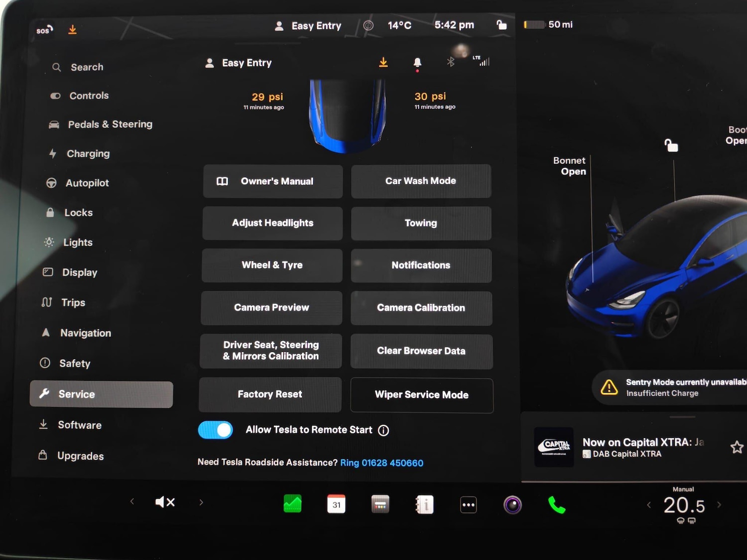The height and width of the screenshot is (560, 747).
Task: Ring Tesla Roadside Assistance number link
Action: tap(381, 463)
